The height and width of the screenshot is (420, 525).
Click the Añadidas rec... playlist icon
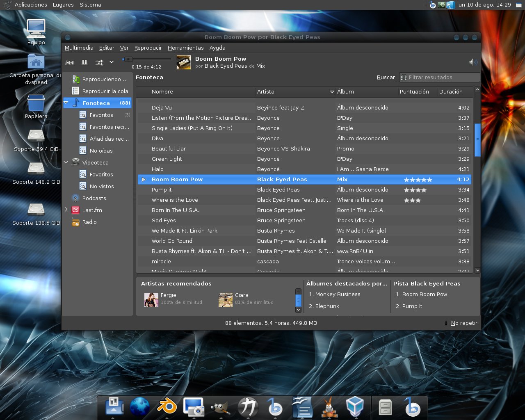pos(83,139)
